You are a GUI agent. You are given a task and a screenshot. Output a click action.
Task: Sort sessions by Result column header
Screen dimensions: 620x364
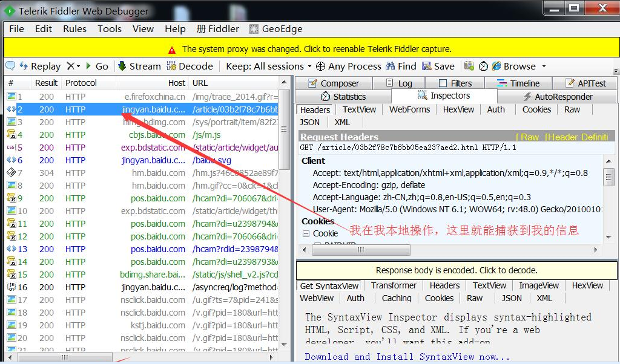click(46, 83)
